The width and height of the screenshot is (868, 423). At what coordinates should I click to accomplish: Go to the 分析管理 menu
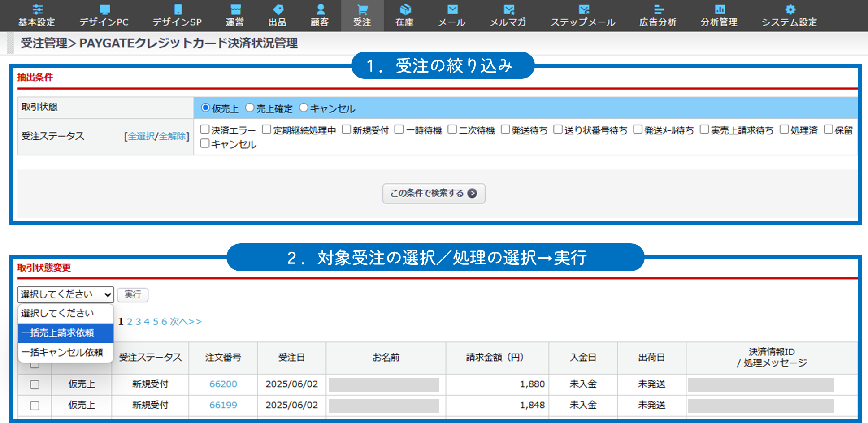click(719, 16)
